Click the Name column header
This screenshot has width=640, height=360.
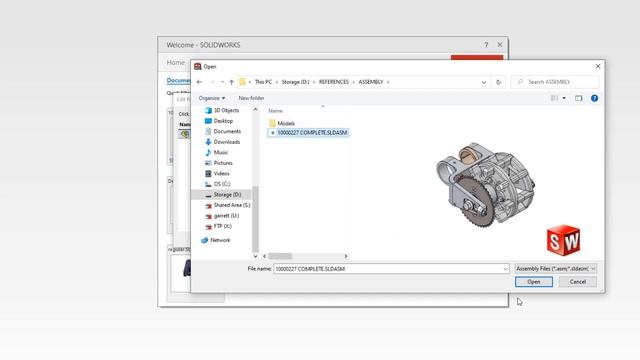coord(276,111)
